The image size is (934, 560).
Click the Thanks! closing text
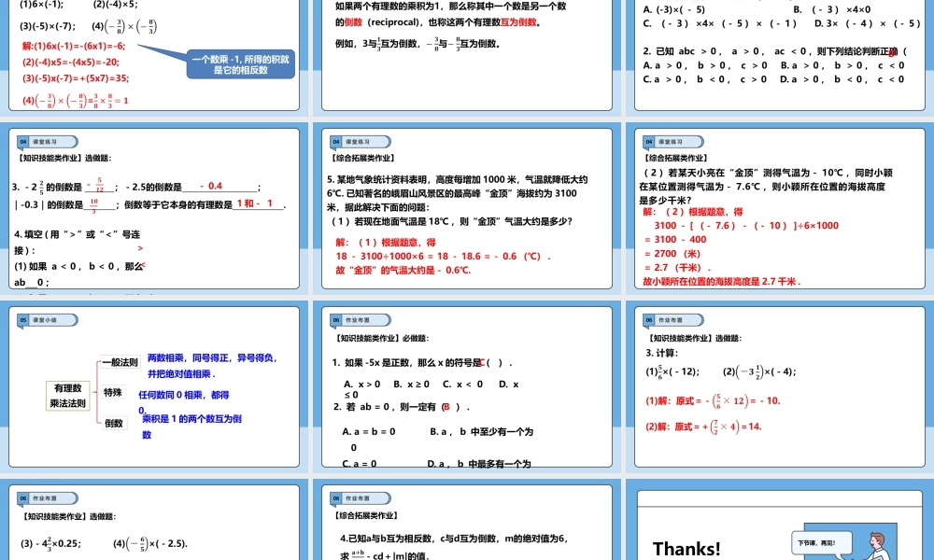click(x=688, y=548)
